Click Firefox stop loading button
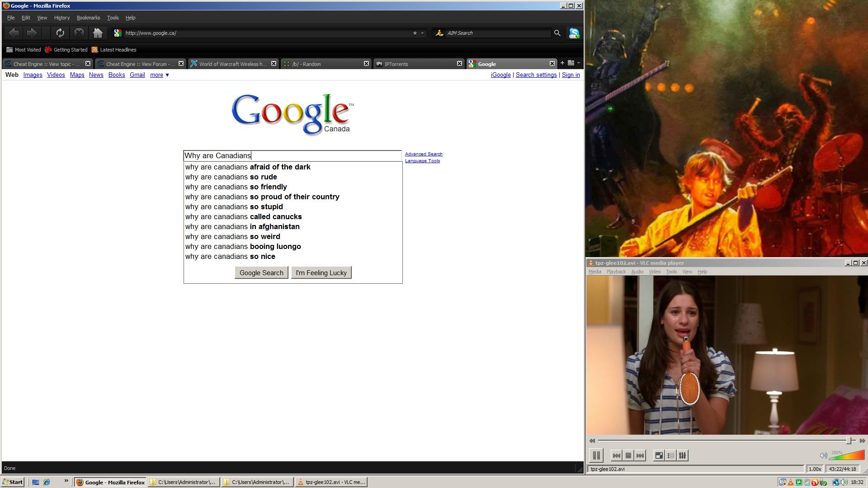This screenshot has width=868, height=488. [x=79, y=33]
